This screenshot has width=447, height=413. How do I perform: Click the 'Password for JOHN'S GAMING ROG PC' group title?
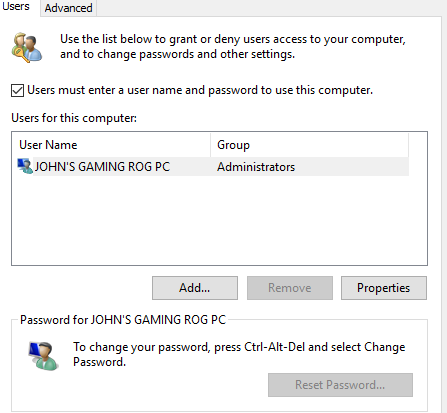pos(123,320)
